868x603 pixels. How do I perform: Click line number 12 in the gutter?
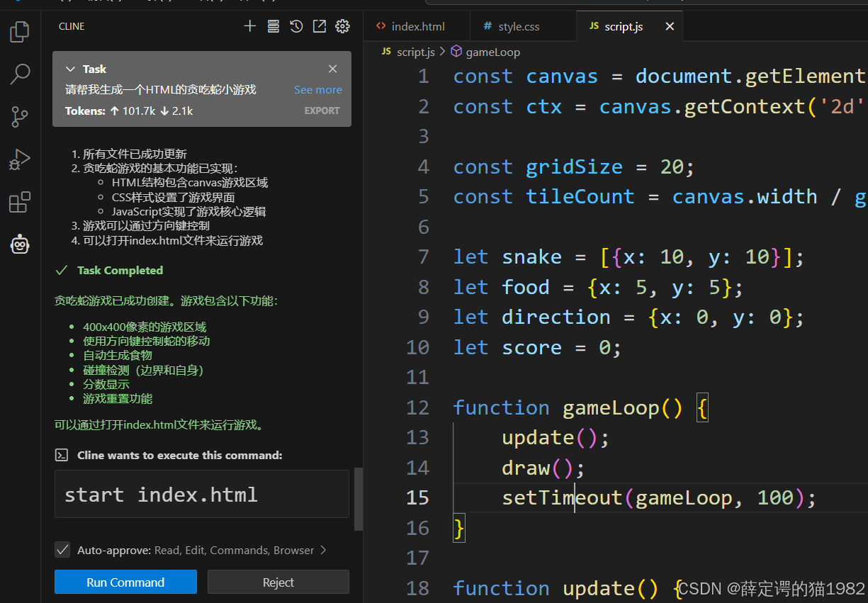417,407
